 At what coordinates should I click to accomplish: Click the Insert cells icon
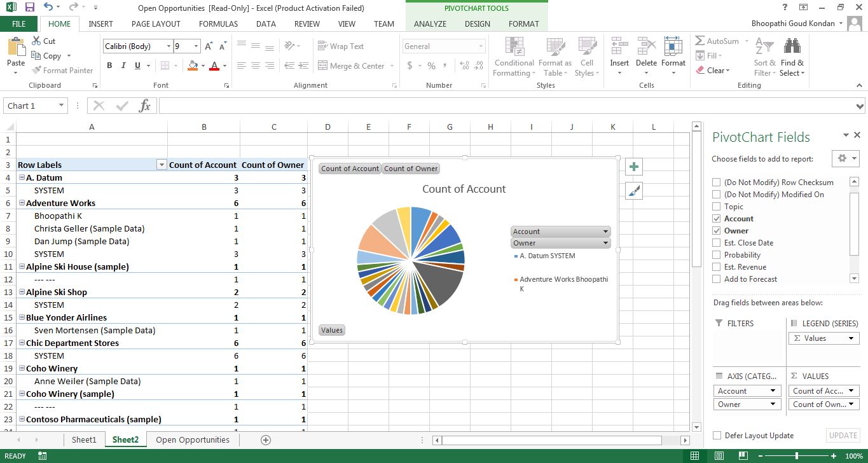pyautogui.click(x=619, y=46)
